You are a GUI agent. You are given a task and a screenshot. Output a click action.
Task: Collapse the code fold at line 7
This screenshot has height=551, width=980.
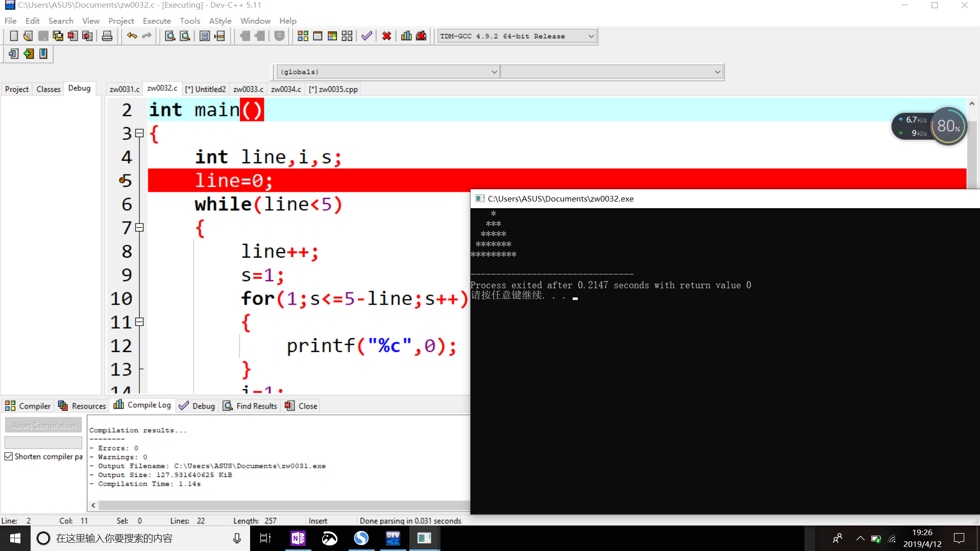[139, 228]
